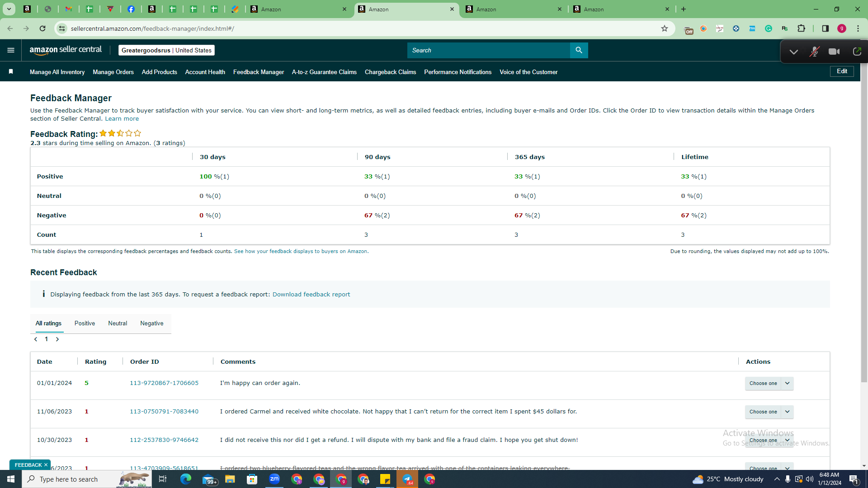Click See how your feedback displays link
The height and width of the screenshot is (488, 868).
click(x=301, y=251)
